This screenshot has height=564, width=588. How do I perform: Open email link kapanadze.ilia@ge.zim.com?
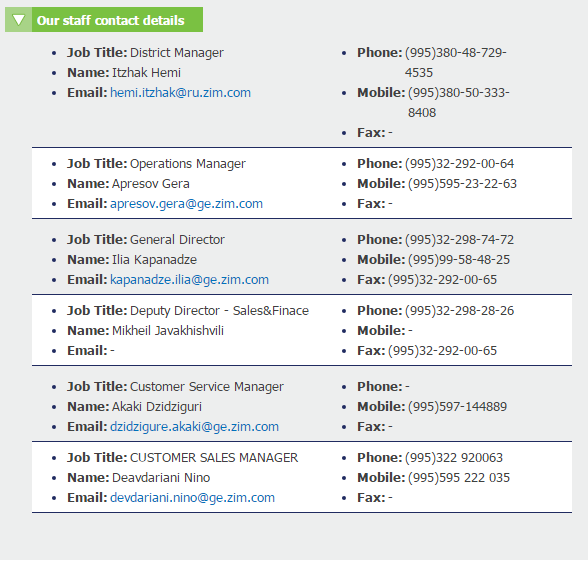coord(189,280)
